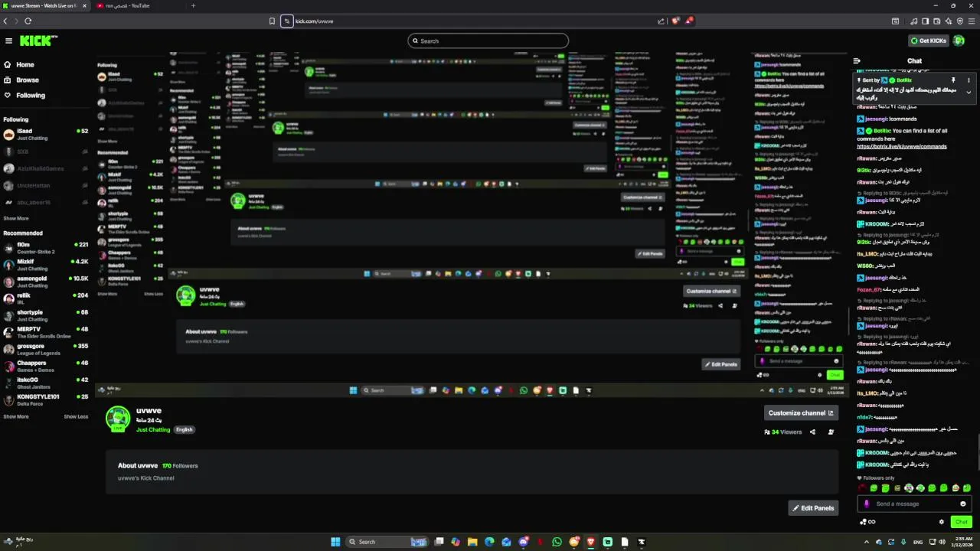Click the bookmark icon in address bar
The image size is (980, 551).
tap(272, 21)
